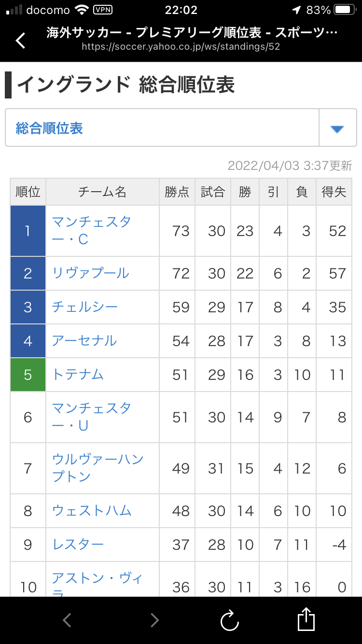Open ウルヴァーハンプトン team link

tap(98, 468)
